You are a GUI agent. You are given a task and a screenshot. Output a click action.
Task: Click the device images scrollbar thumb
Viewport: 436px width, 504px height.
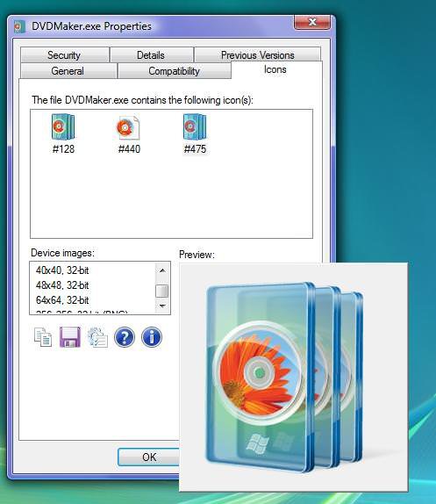pos(162,291)
